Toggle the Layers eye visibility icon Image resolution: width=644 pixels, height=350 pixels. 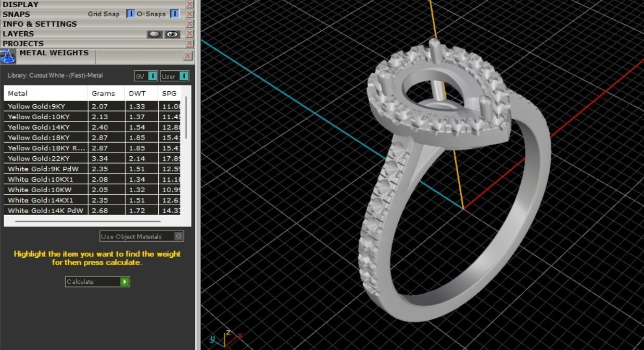coord(172,34)
